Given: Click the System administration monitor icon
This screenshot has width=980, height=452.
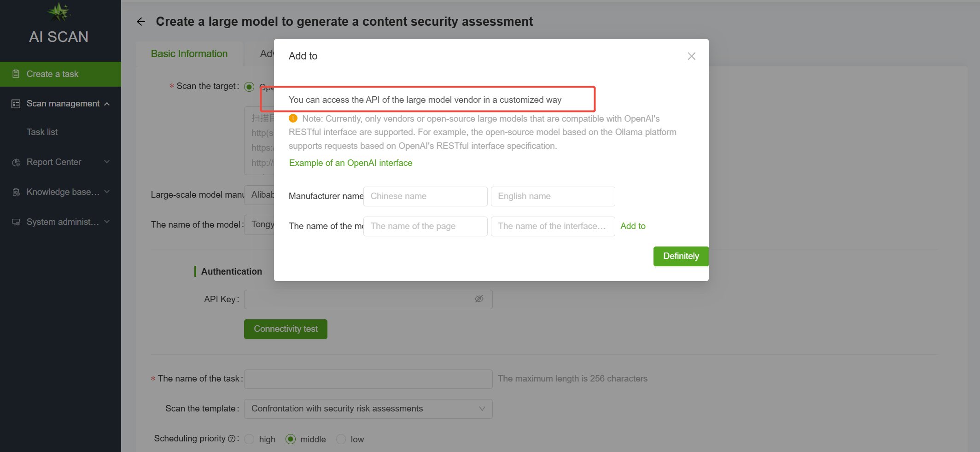Looking at the screenshot, I should (x=16, y=222).
